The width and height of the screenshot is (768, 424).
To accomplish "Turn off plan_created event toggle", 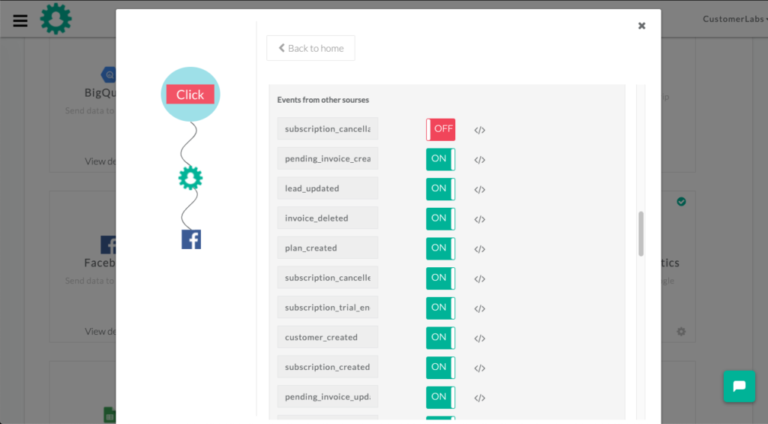I will tap(440, 249).
